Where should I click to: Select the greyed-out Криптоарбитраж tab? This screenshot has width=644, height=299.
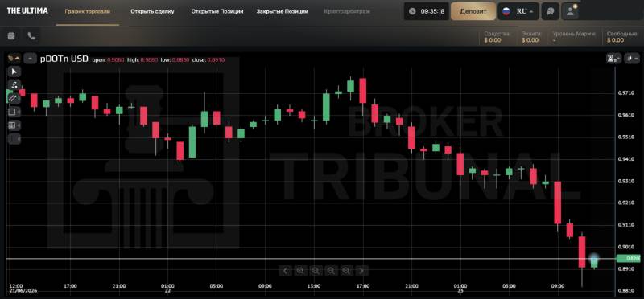(x=347, y=11)
